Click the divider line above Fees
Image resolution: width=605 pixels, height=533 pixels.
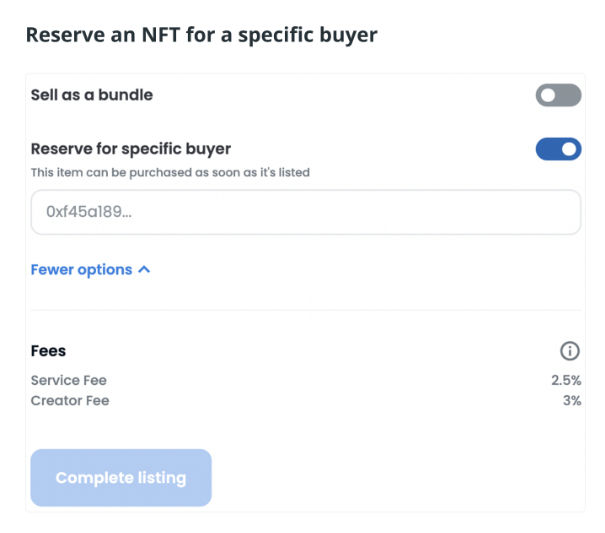pyautogui.click(x=305, y=310)
